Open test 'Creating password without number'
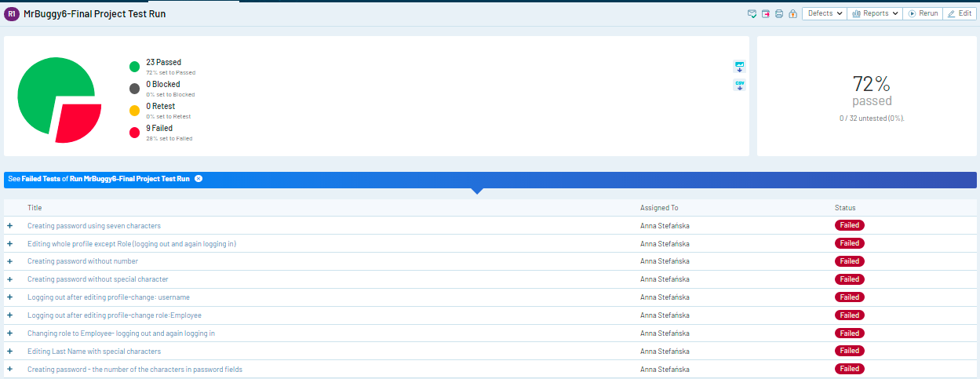 [x=82, y=261]
